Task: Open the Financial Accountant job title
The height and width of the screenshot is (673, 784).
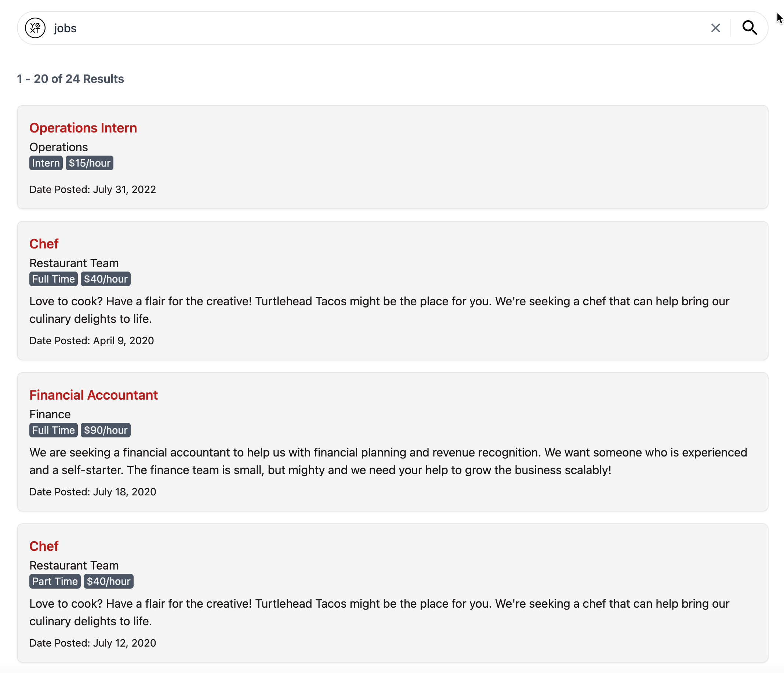Action: coord(94,395)
